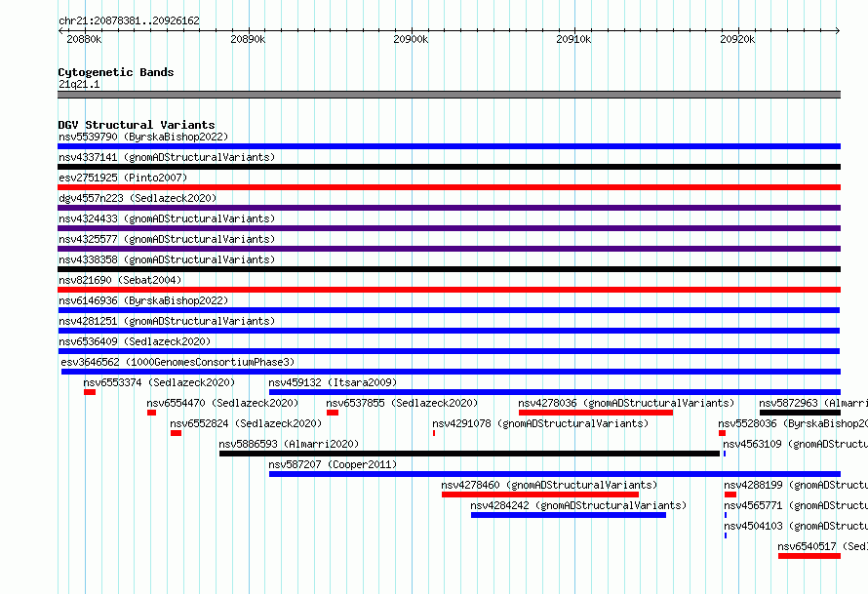868x594 pixels.
Task: Click the black bar under nsv5872963
Action: click(801, 413)
